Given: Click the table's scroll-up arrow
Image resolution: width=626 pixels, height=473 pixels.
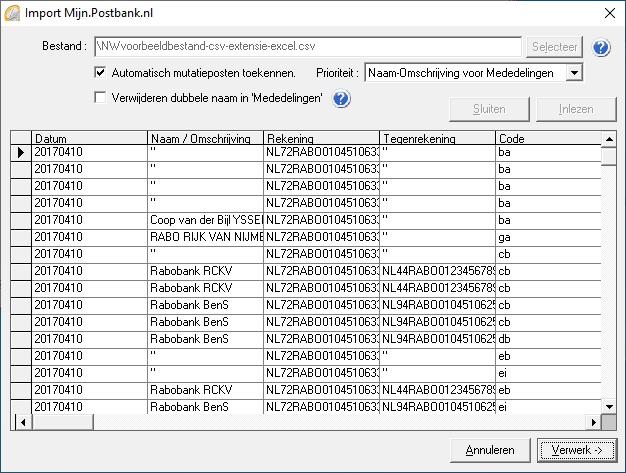Looking at the screenshot, I should pyautogui.click(x=608, y=138).
